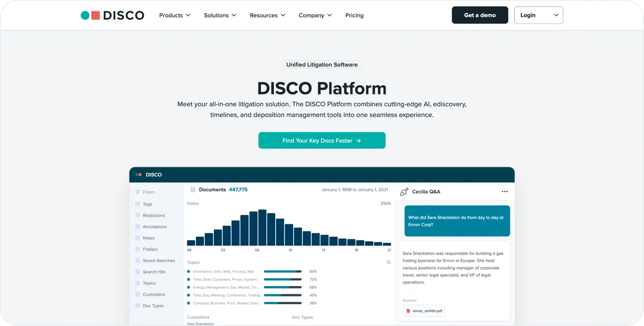Open the Products menu
The height and width of the screenshot is (326, 644).
tap(175, 15)
